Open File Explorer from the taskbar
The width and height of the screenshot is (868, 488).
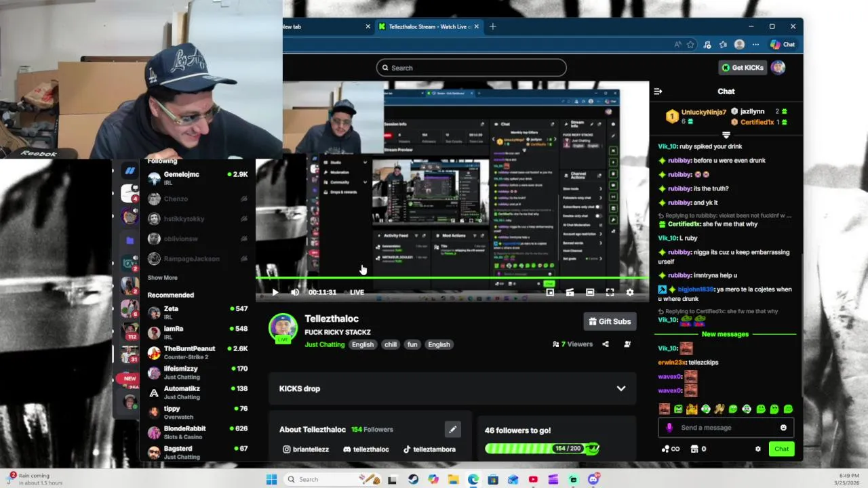[x=453, y=479]
